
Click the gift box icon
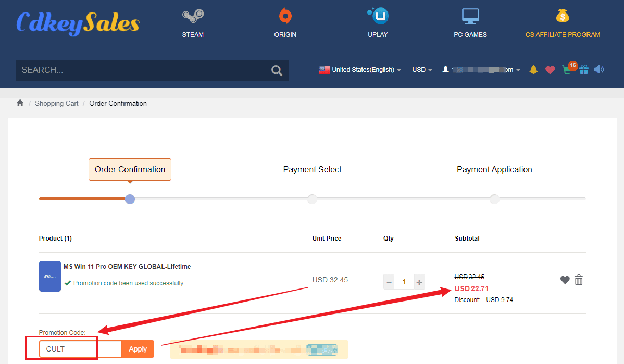[x=583, y=70]
